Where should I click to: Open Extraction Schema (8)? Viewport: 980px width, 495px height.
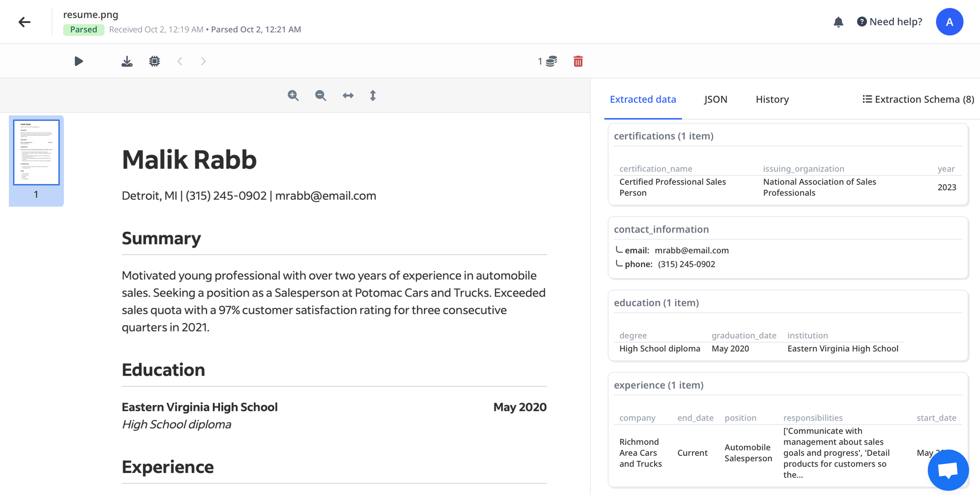[x=918, y=99]
